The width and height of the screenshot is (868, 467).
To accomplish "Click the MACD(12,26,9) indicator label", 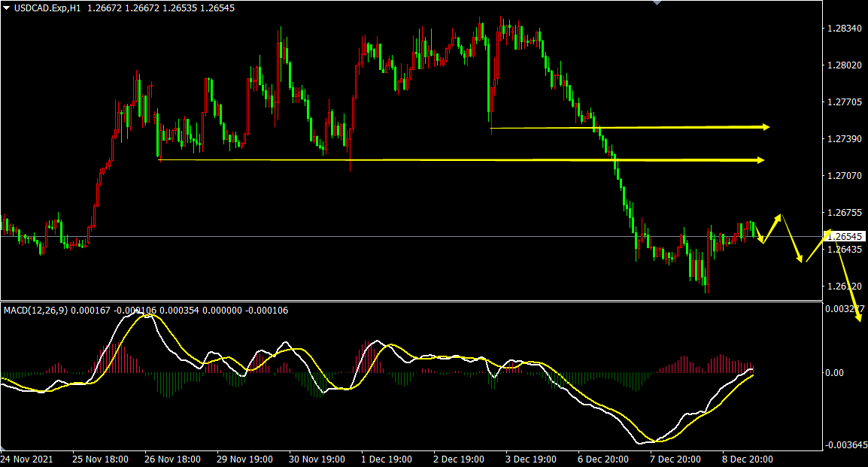I will point(35,310).
